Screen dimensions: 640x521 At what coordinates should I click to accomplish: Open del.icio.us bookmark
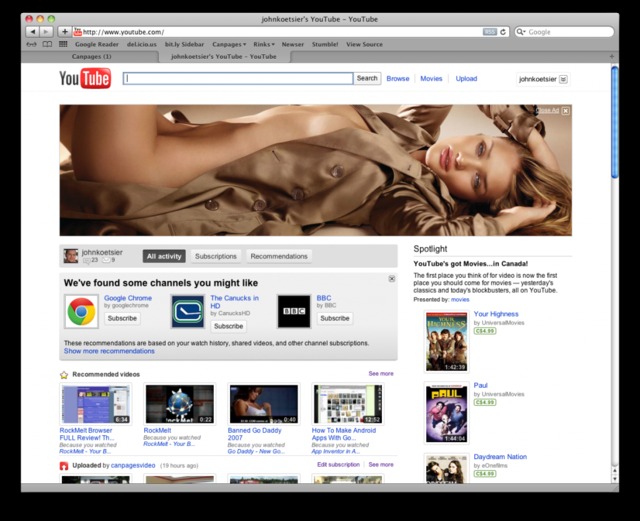coord(141,44)
